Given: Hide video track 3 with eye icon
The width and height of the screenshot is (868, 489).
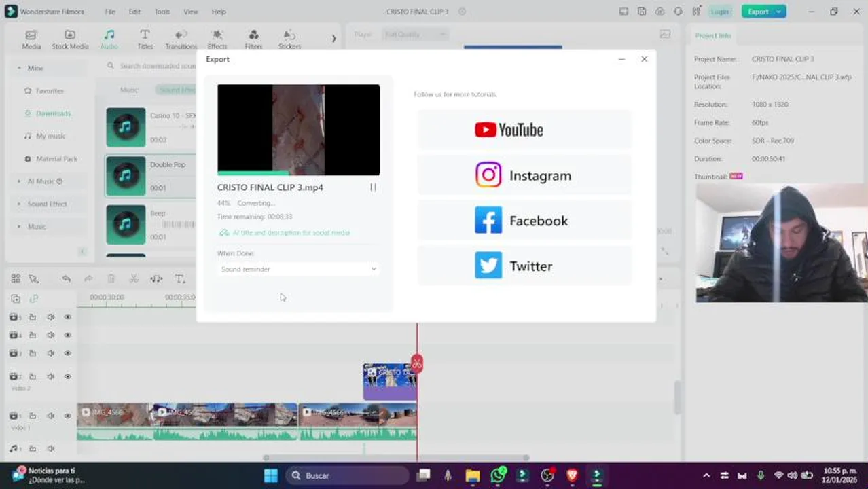Looking at the screenshot, I should pyautogui.click(x=68, y=353).
